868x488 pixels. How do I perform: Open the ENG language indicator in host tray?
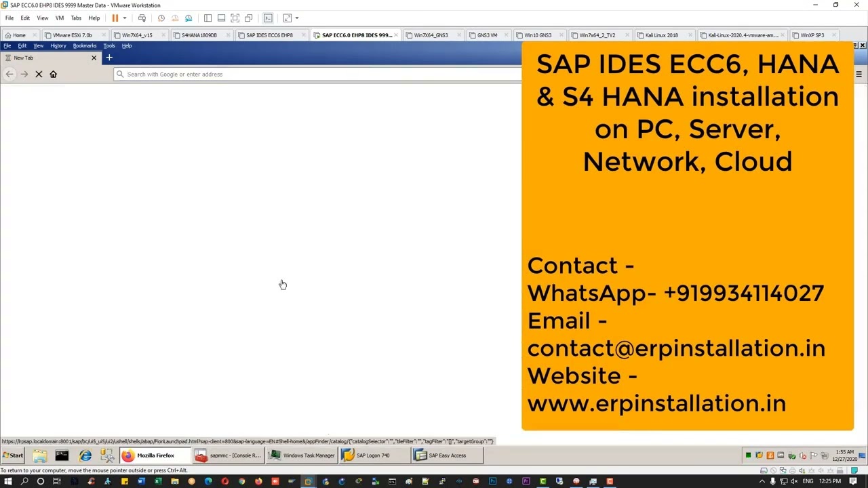[x=808, y=481]
